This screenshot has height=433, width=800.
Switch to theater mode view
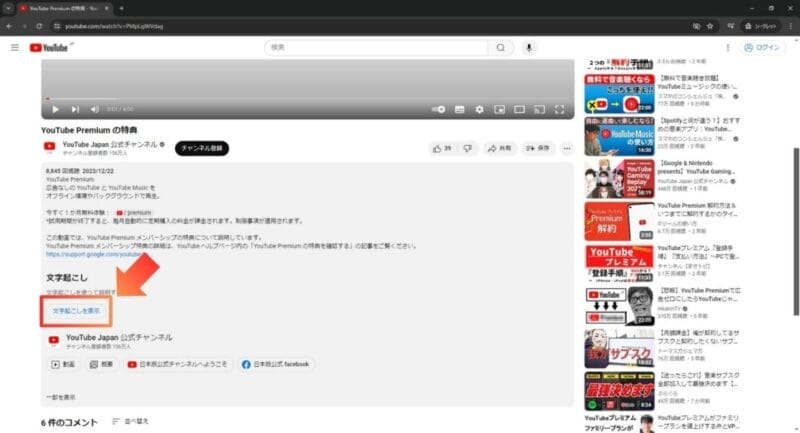point(522,109)
